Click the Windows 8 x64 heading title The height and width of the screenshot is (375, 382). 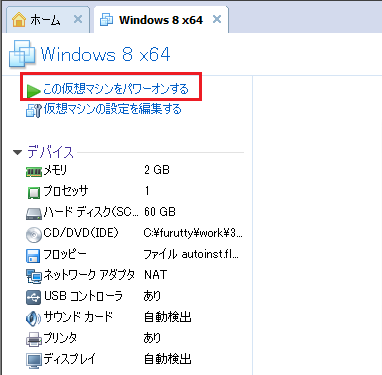coord(106,54)
